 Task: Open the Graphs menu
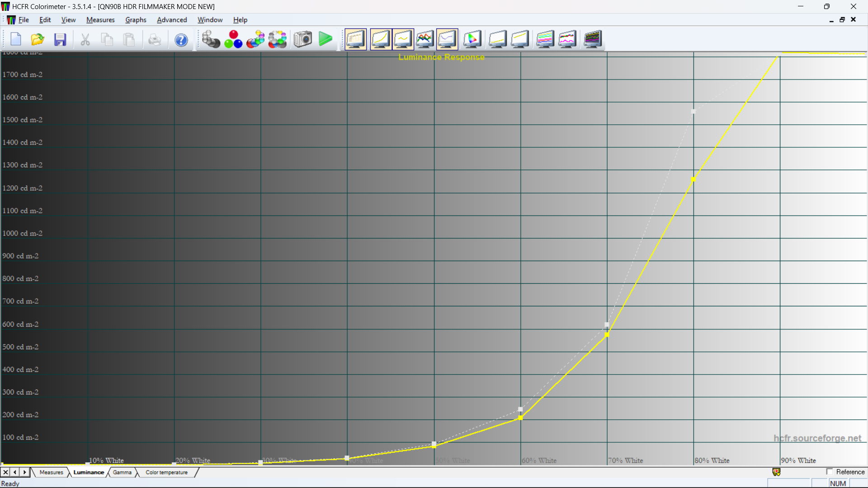(x=136, y=20)
